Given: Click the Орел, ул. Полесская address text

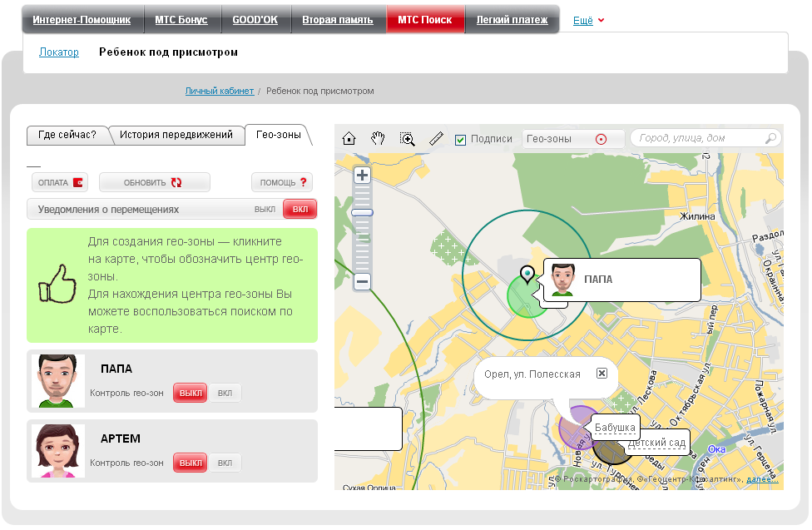Looking at the screenshot, I should 532,374.
